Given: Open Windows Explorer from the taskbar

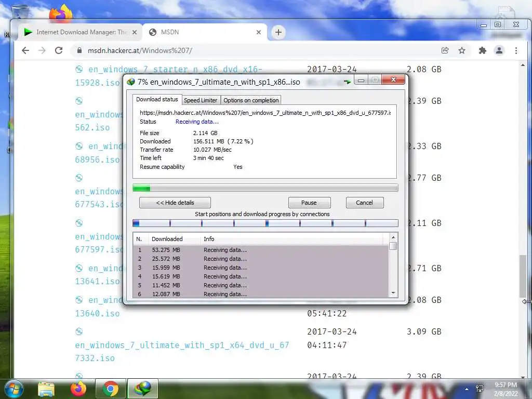Looking at the screenshot, I should pyautogui.click(x=46, y=389).
